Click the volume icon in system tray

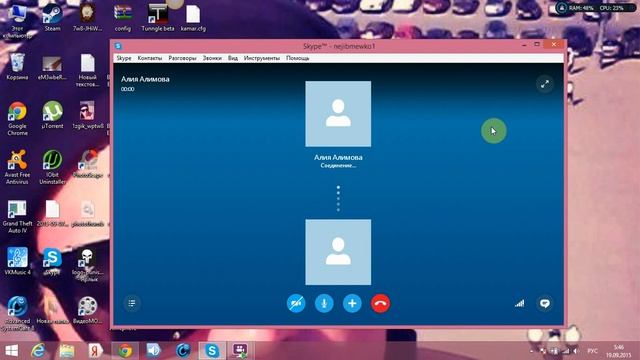click(576, 351)
